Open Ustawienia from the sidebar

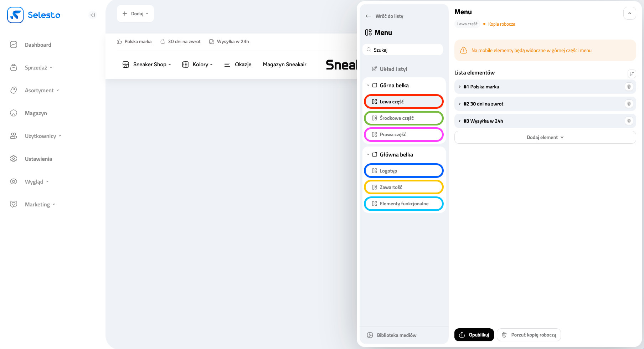38,159
